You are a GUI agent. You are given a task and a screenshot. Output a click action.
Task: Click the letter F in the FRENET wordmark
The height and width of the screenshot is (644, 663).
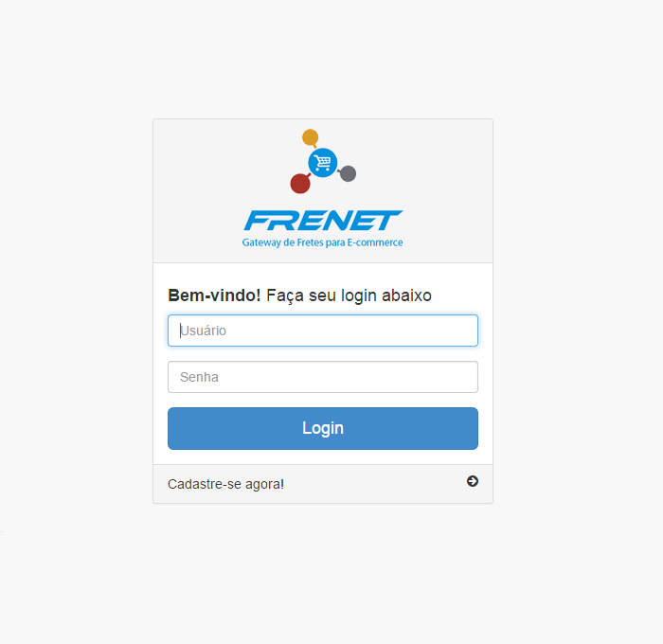click(x=257, y=221)
